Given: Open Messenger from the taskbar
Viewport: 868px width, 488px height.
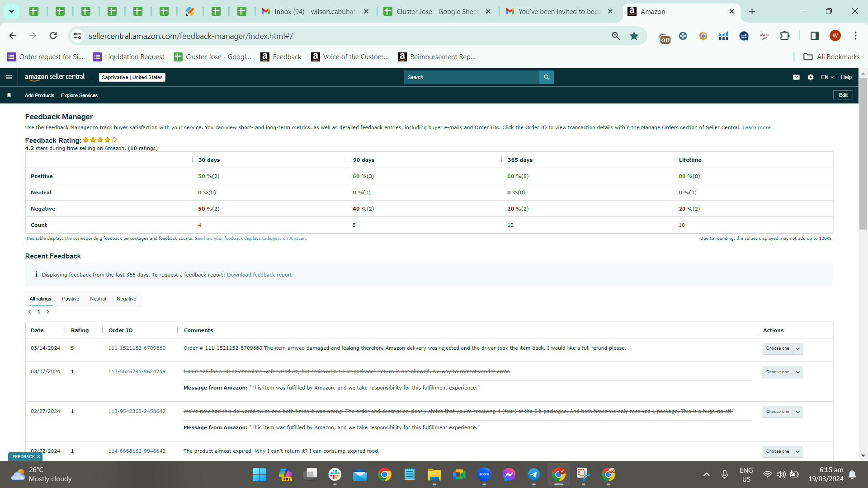Looking at the screenshot, I should click(509, 474).
